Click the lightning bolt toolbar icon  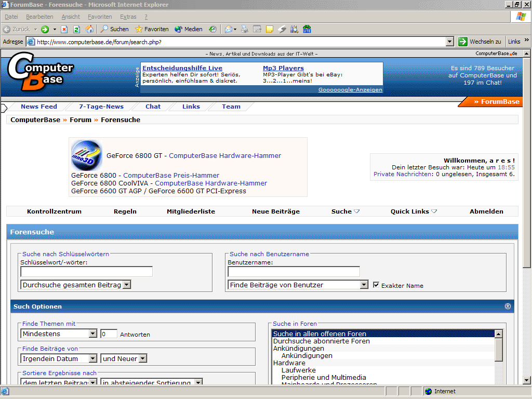click(282, 29)
